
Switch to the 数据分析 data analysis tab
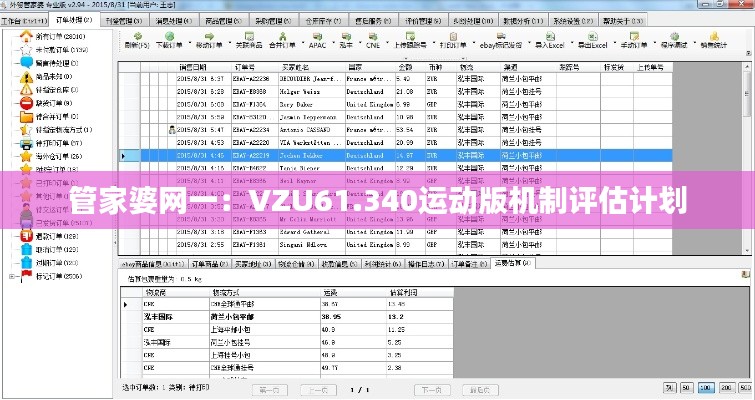(x=523, y=21)
